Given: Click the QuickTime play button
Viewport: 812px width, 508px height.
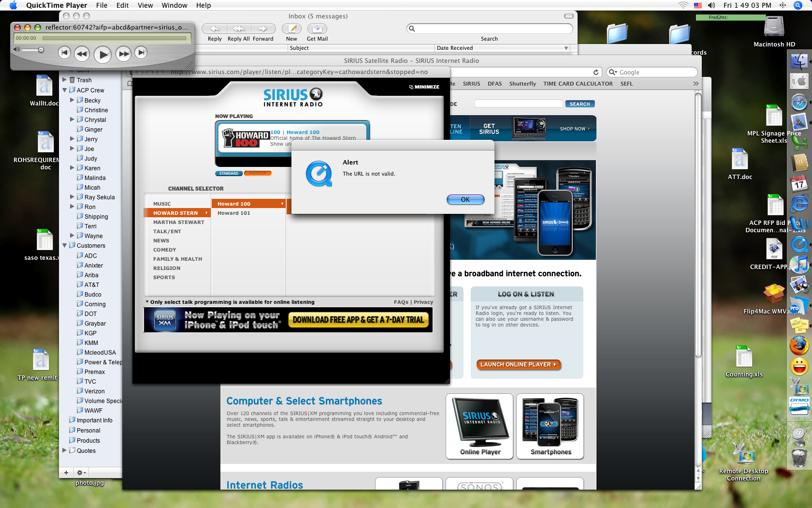Looking at the screenshot, I should [102, 54].
